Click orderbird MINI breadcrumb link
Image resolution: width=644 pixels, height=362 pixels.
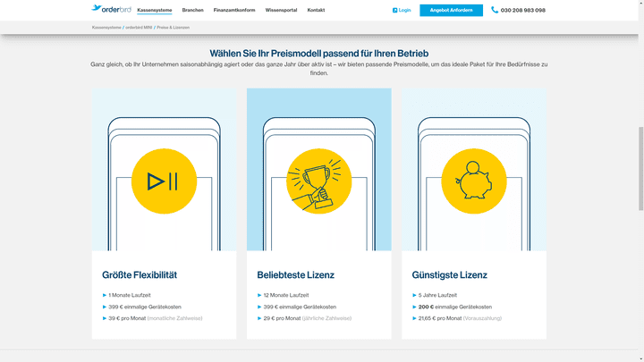[139, 28]
